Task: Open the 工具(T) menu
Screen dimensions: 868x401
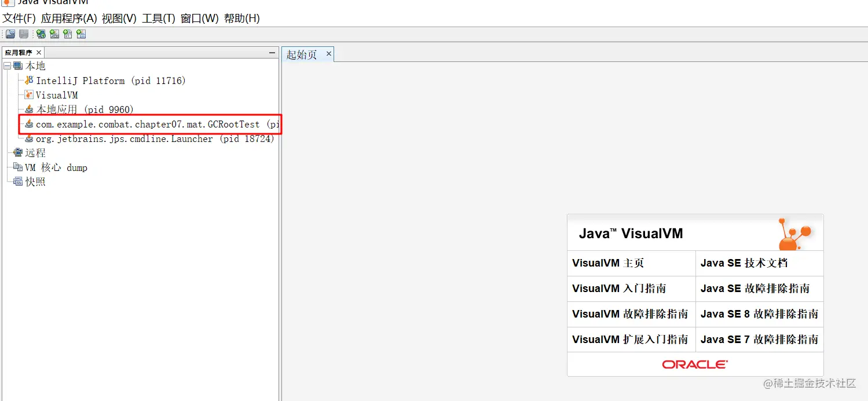Action: pos(159,19)
